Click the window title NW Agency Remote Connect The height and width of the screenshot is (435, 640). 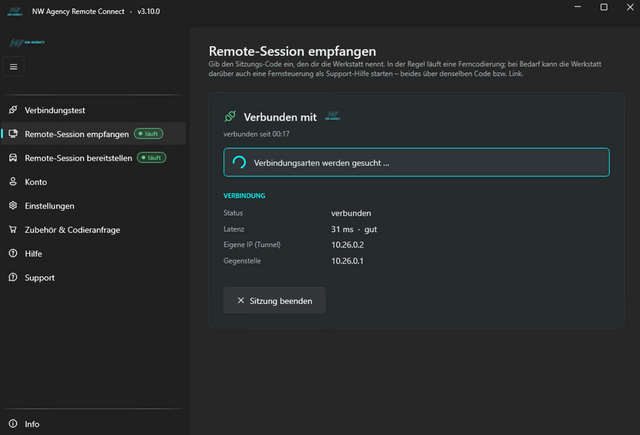[78, 11]
